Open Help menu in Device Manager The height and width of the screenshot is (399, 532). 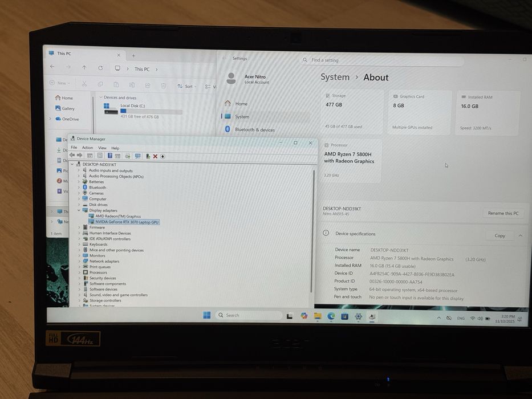coord(115,148)
